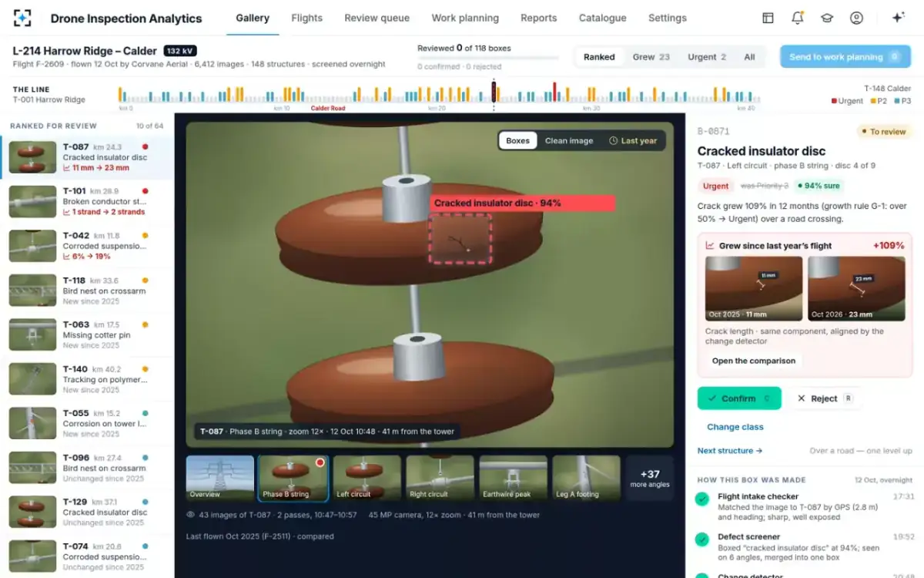The image size is (924, 578).
Task: Open the Catalogue tab
Action: coord(603,18)
